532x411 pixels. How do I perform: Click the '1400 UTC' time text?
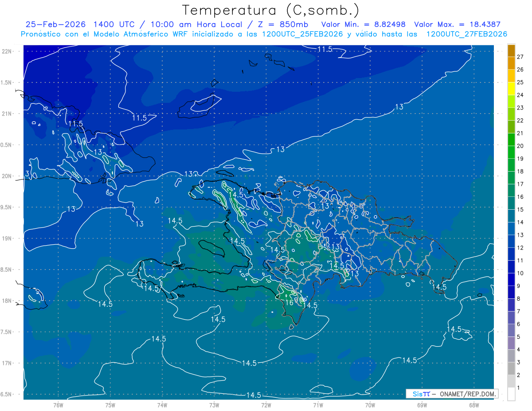pyautogui.click(x=115, y=24)
